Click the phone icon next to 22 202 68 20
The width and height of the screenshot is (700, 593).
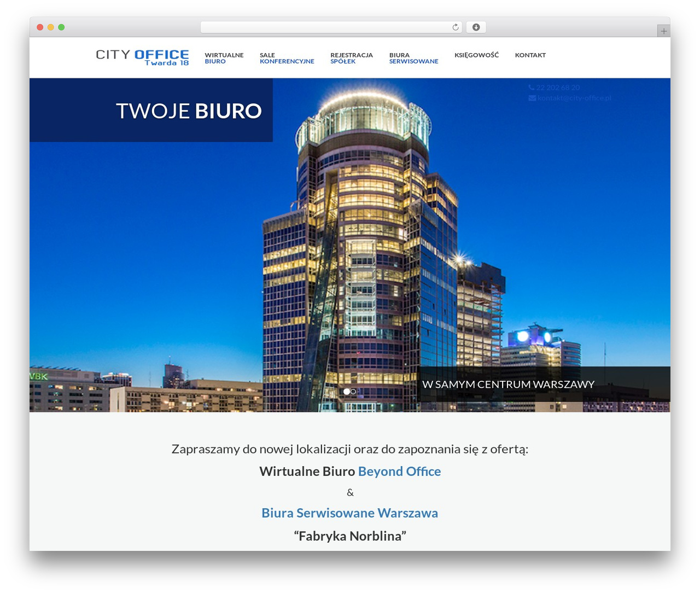click(531, 88)
